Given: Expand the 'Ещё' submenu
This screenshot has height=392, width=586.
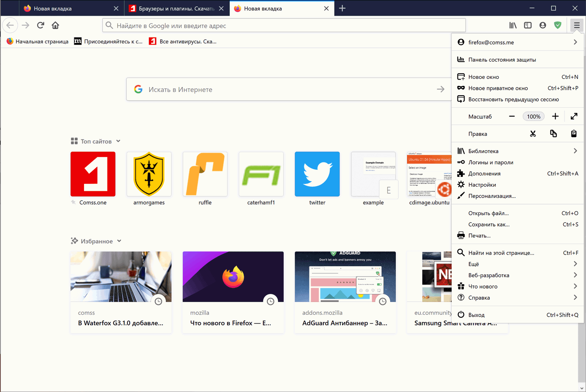Looking at the screenshot, I should 575,264.
